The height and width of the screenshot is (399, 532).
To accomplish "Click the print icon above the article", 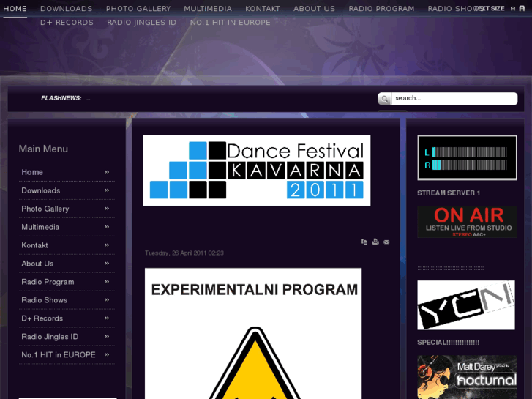I will point(375,242).
